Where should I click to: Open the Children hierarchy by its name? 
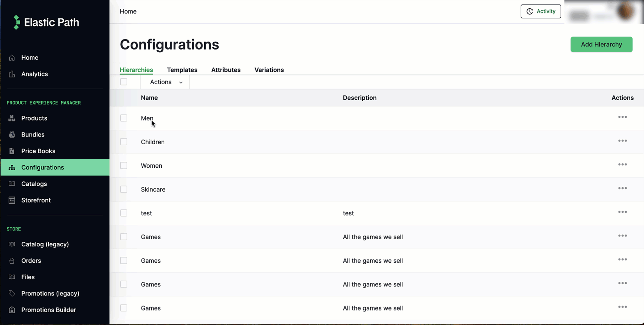pos(153,142)
